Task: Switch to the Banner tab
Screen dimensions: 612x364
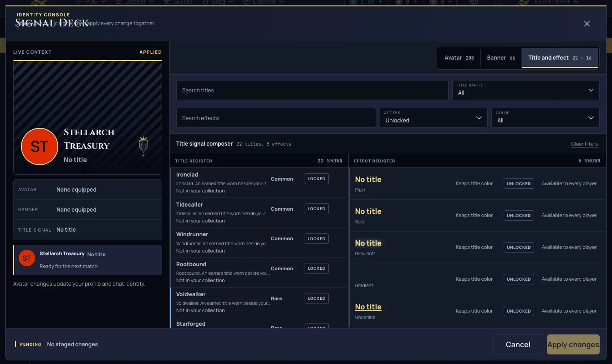Action: [x=501, y=58]
